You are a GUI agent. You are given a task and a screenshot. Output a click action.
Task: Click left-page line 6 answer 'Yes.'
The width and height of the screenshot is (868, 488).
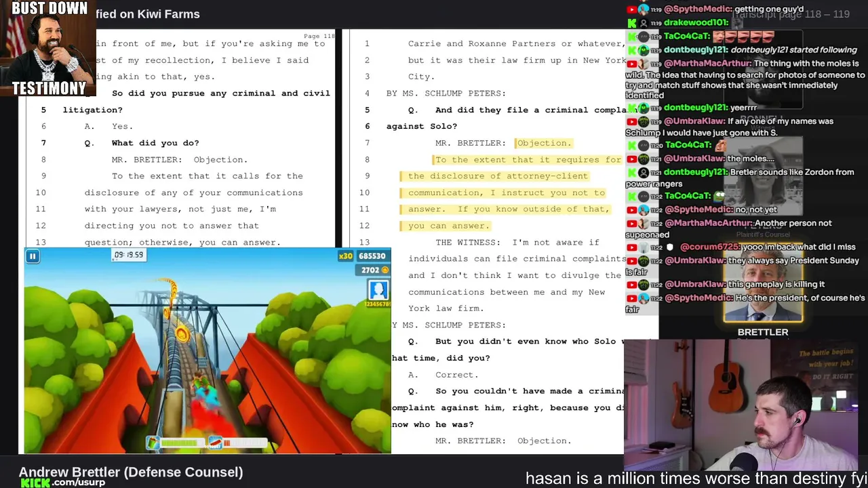coord(122,126)
